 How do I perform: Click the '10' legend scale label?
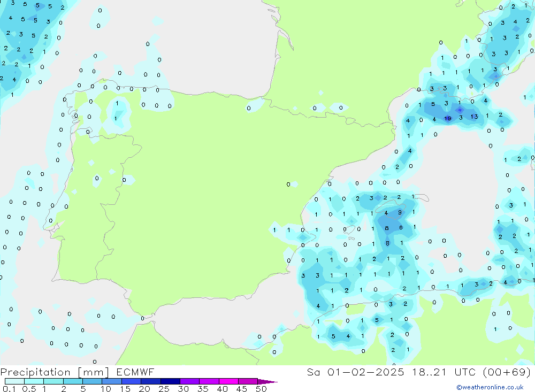tap(105, 389)
